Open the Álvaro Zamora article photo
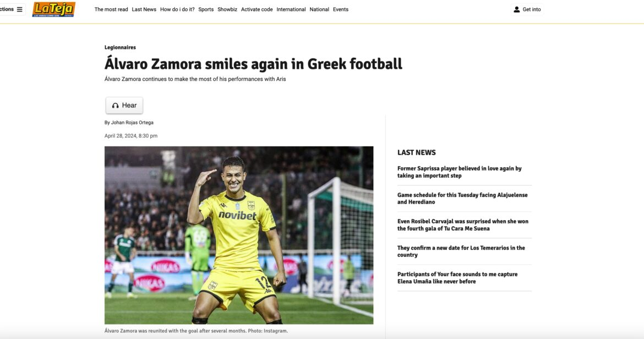Viewport: 644px width, 339px height. (x=239, y=235)
